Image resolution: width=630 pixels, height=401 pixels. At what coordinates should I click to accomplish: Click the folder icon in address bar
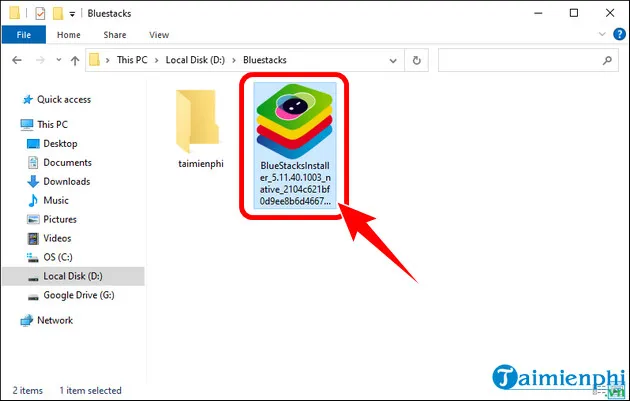pyautogui.click(x=94, y=60)
